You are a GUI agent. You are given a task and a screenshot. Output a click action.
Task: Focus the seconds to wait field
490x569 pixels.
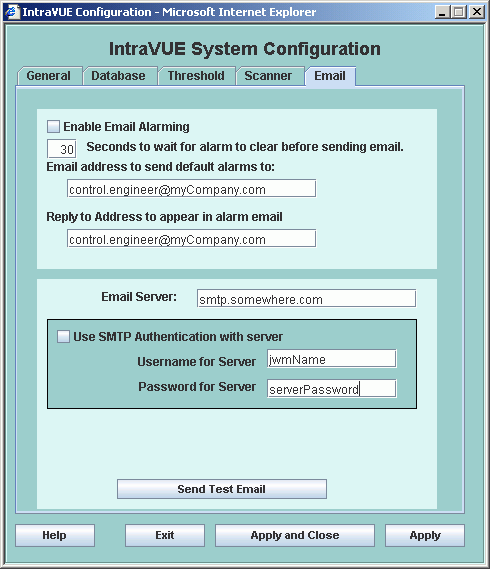(x=62, y=149)
